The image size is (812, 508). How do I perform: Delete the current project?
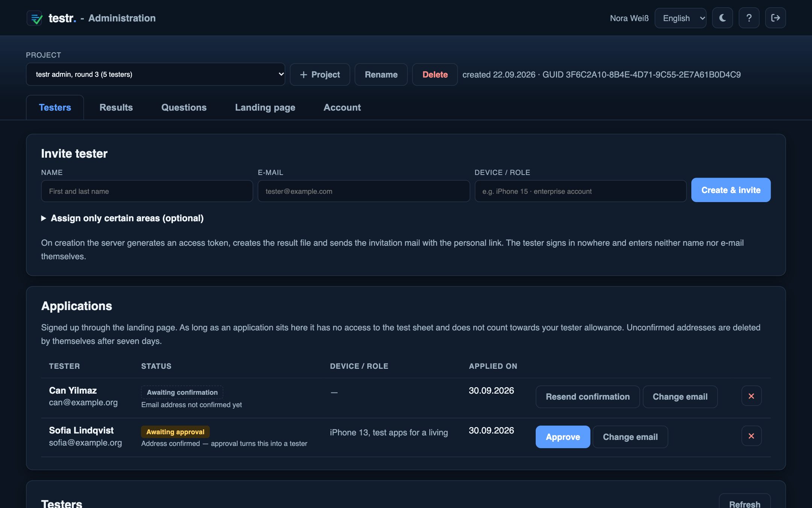435,75
